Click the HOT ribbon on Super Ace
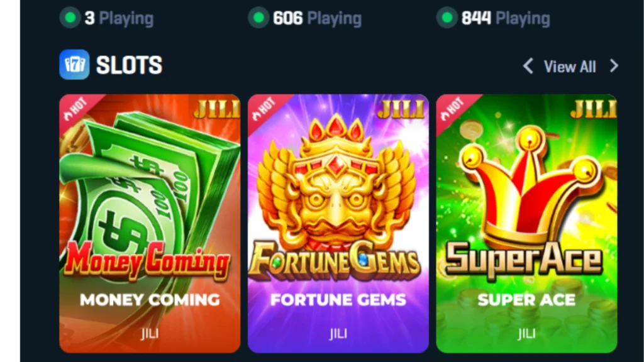Image resolution: width=644 pixels, height=362 pixels. point(452,109)
